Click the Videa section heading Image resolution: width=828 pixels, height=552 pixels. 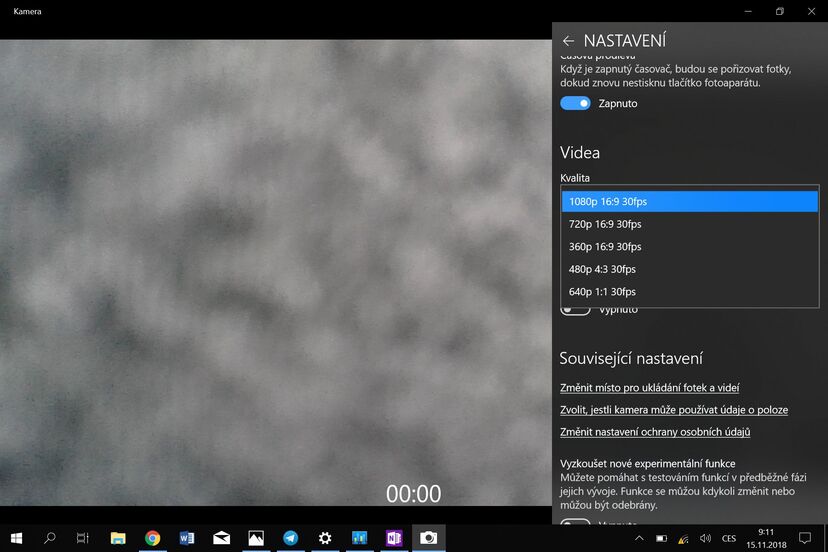coord(580,153)
